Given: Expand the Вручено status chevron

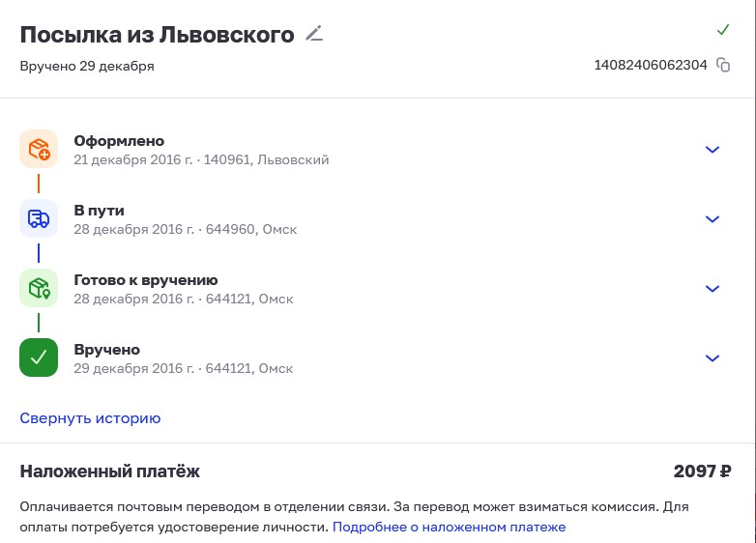Looking at the screenshot, I should pos(712,358).
